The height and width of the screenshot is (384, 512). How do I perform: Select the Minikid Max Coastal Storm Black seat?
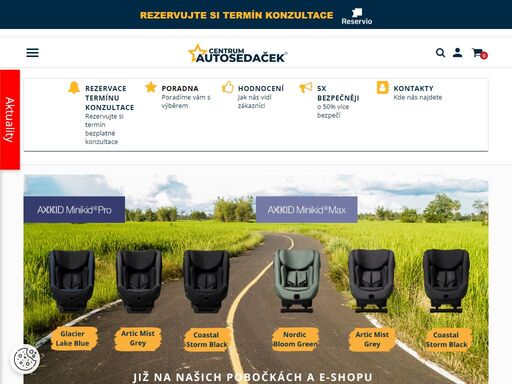pos(446,280)
